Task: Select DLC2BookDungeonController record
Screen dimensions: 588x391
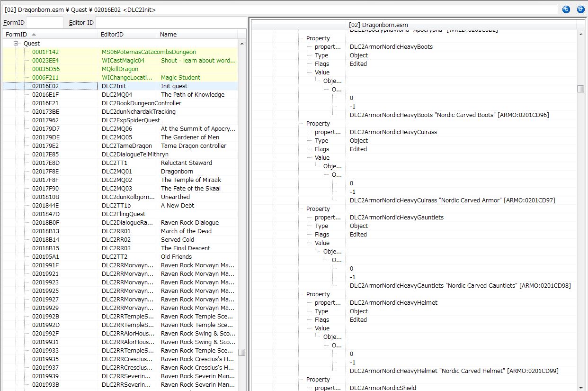Action: (120, 103)
